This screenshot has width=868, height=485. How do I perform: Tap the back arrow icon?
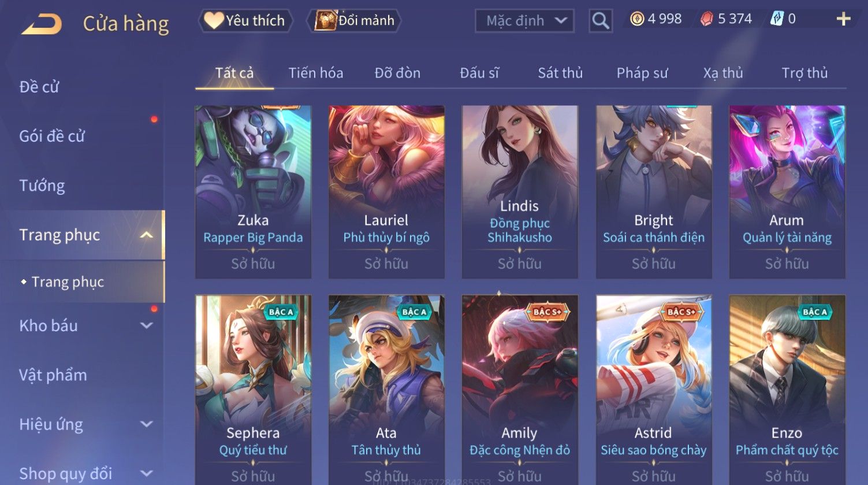[x=42, y=24]
